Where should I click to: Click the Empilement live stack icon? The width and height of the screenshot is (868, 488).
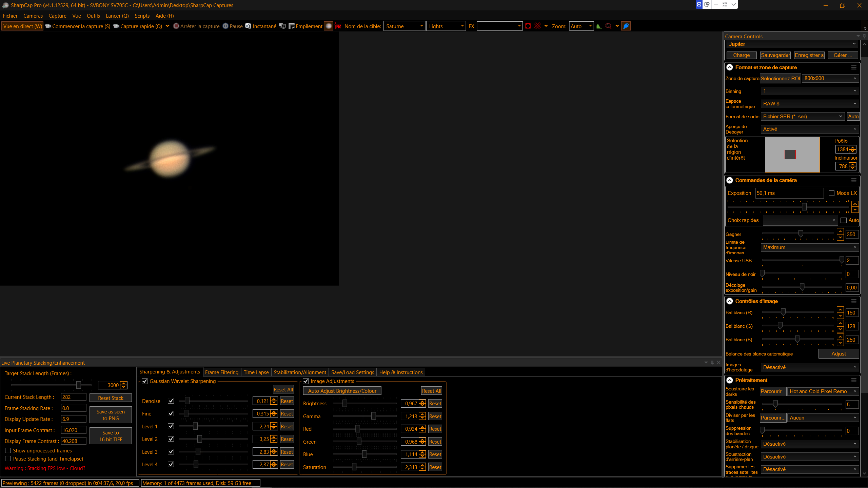pyautogui.click(x=291, y=26)
